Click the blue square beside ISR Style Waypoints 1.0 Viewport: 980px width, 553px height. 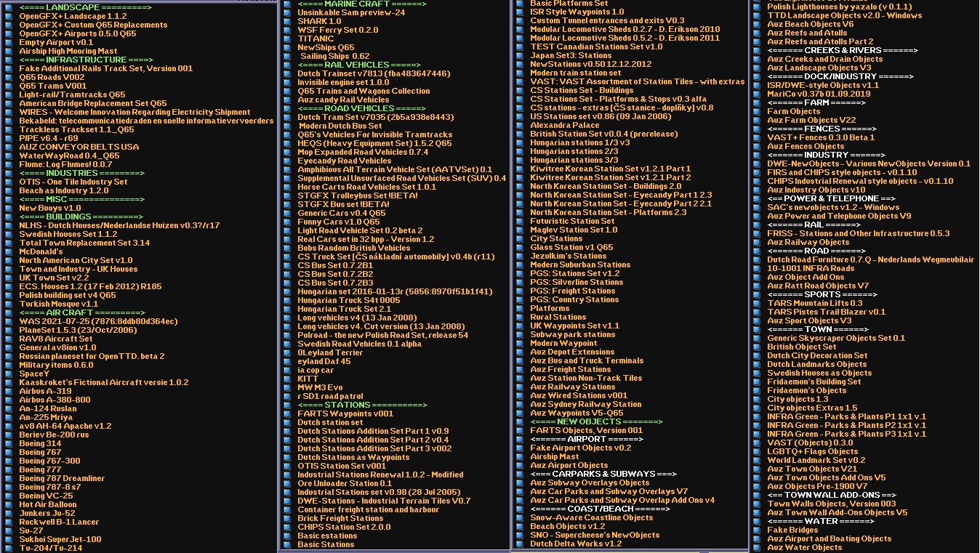[520, 12]
